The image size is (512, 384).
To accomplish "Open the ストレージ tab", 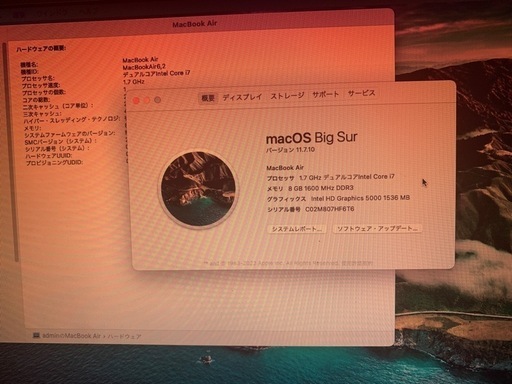I will pyautogui.click(x=287, y=96).
